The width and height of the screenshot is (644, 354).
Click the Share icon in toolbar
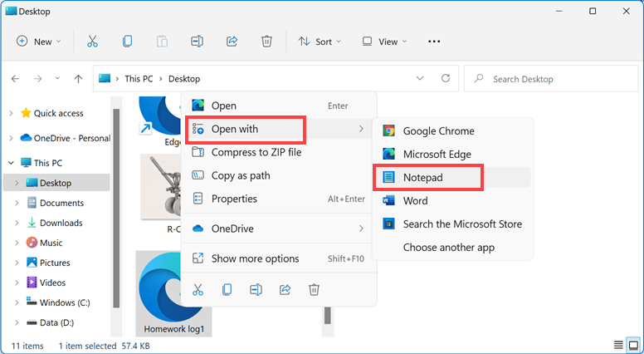[232, 42]
